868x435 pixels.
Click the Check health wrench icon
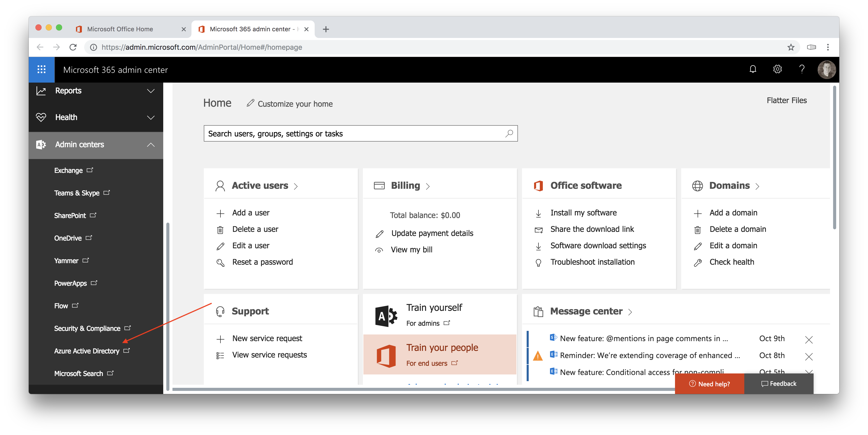[698, 263]
